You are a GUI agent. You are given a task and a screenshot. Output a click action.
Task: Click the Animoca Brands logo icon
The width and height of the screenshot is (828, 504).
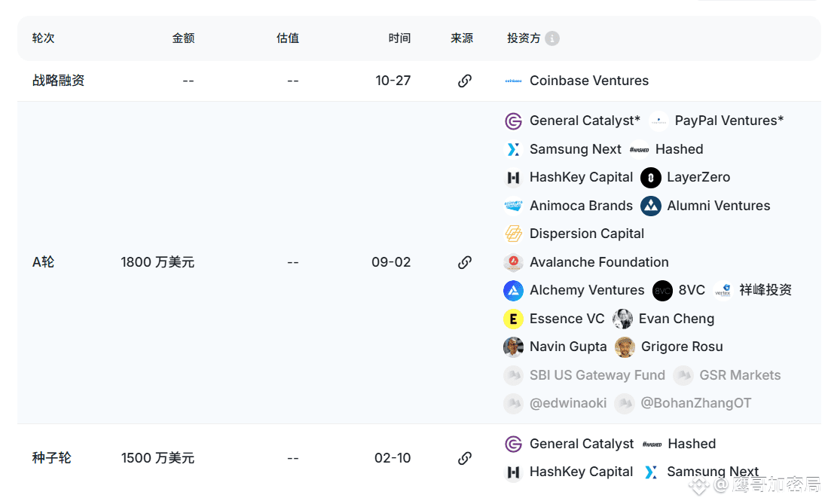[x=513, y=206]
